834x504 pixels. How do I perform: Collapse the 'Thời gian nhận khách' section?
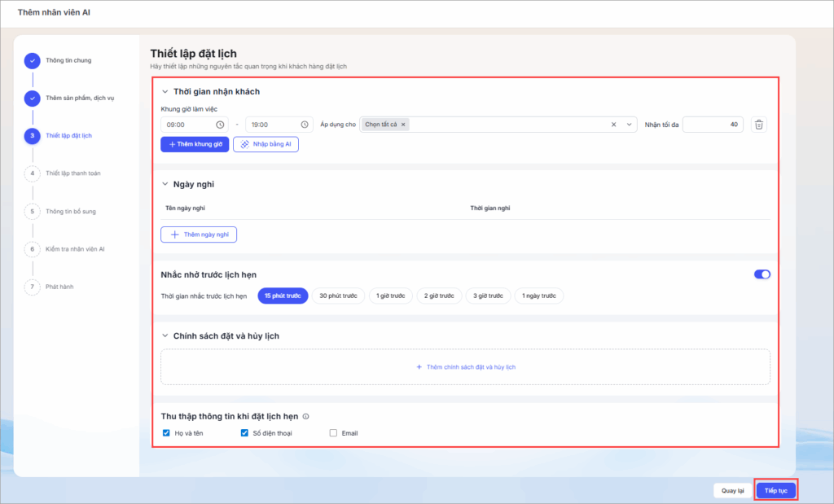(x=165, y=92)
